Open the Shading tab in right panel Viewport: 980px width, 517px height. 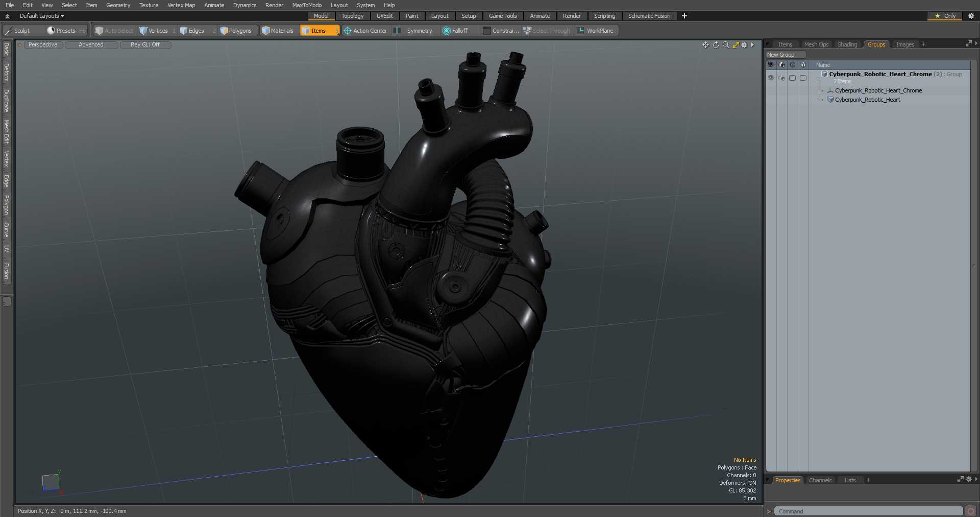[847, 44]
